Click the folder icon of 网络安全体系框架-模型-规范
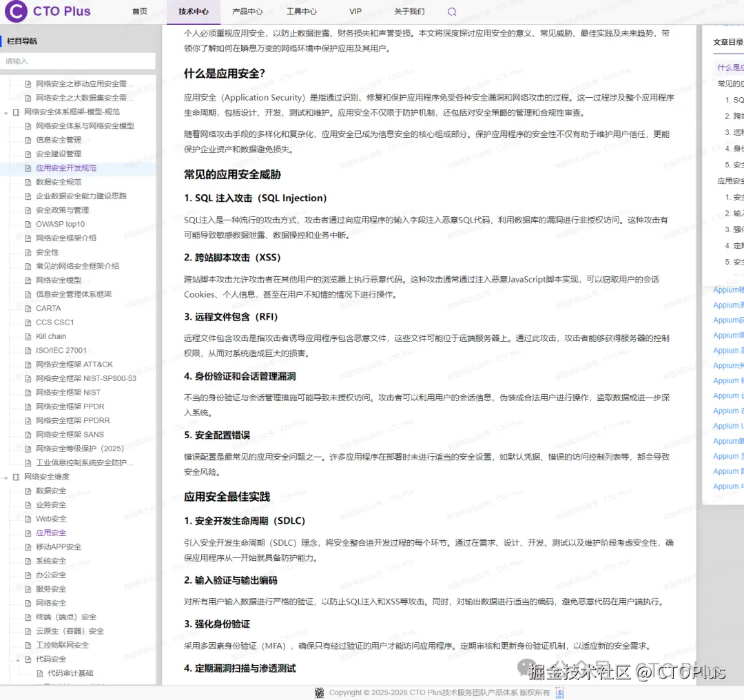 tap(17, 112)
